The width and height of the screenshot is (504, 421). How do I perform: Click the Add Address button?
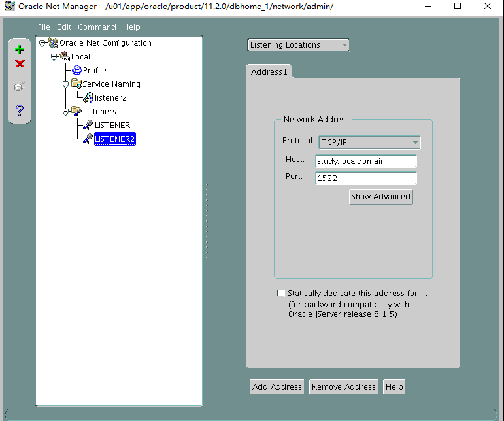pyautogui.click(x=277, y=386)
